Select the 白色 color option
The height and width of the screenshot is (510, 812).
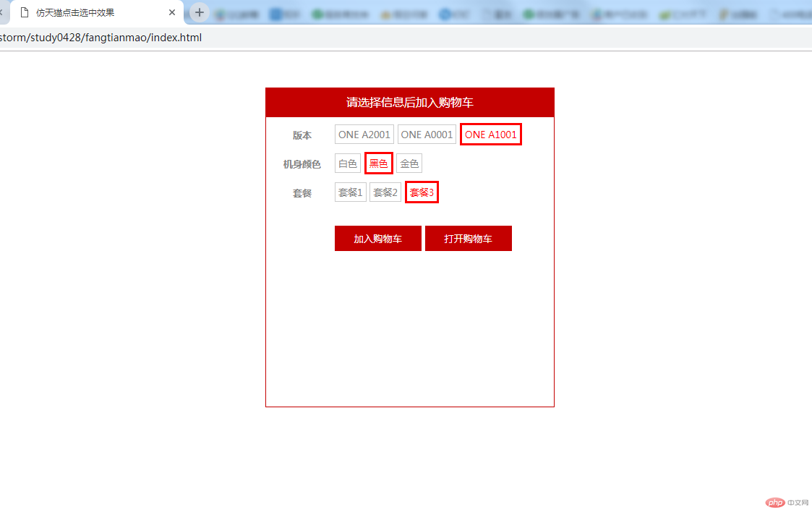tap(347, 163)
